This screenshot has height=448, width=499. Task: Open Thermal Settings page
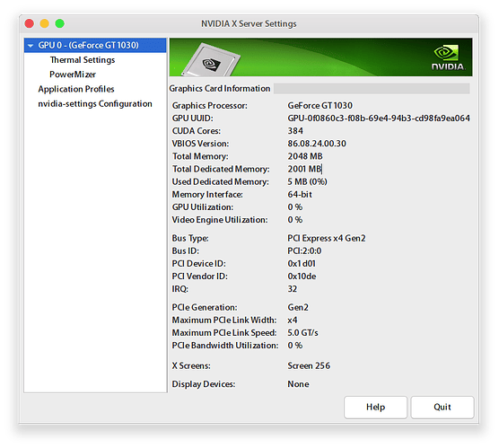(83, 60)
